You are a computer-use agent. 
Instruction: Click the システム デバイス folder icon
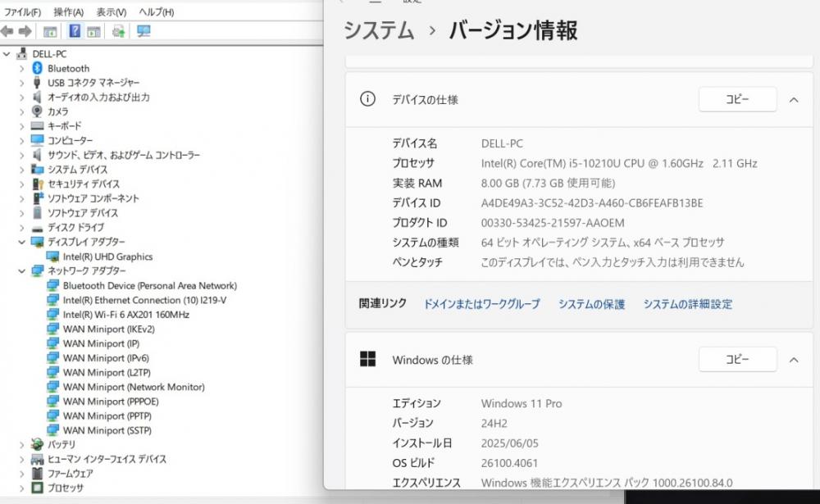(x=37, y=170)
